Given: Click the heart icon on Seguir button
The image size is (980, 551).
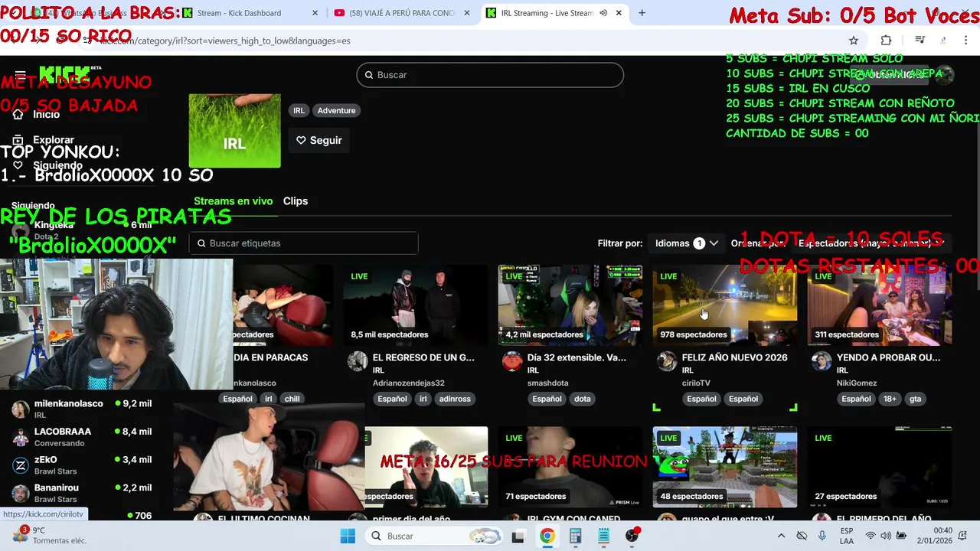Looking at the screenshot, I should [301, 140].
